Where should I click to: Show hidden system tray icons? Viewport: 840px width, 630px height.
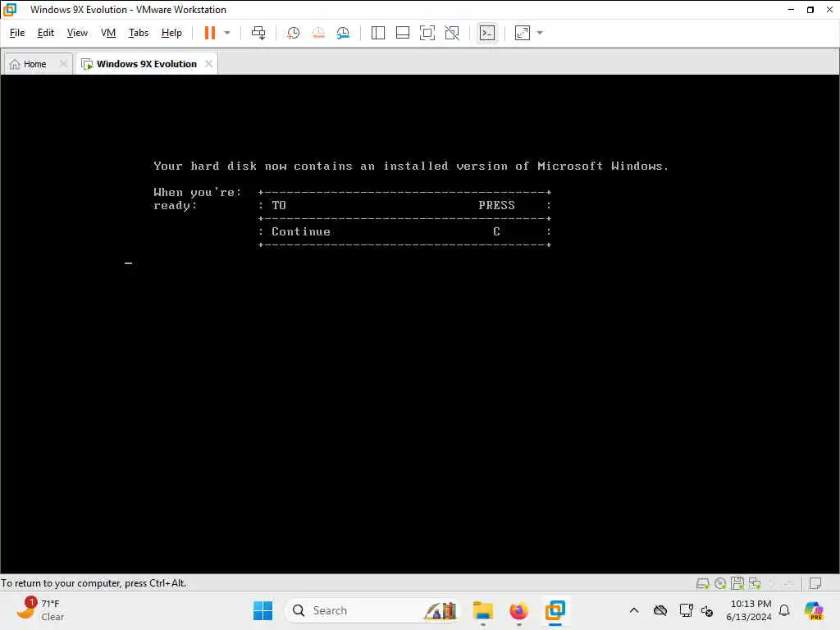pyautogui.click(x=634, y=610)
